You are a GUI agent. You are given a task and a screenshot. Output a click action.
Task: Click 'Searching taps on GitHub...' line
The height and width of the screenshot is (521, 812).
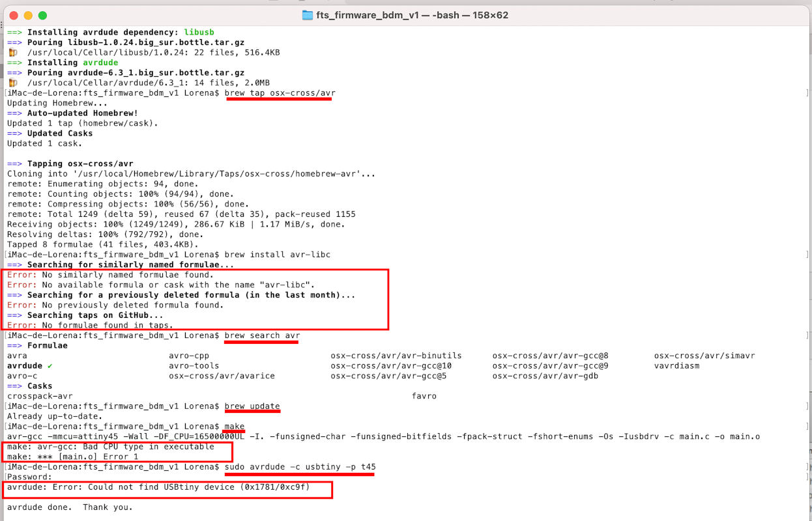click(85, 315)
